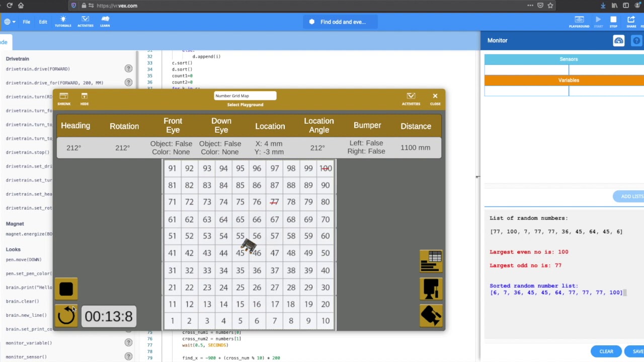The height and width of the screenshot is (362, 644).
Task: Click code line 33 c.sort()
Action: pyautogui.click(x=182, y=63)
